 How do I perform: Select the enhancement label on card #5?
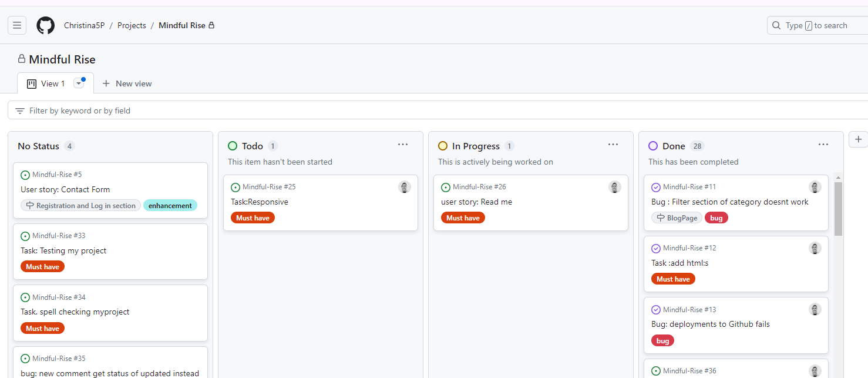pyautogui.click(x=170, y=205)
